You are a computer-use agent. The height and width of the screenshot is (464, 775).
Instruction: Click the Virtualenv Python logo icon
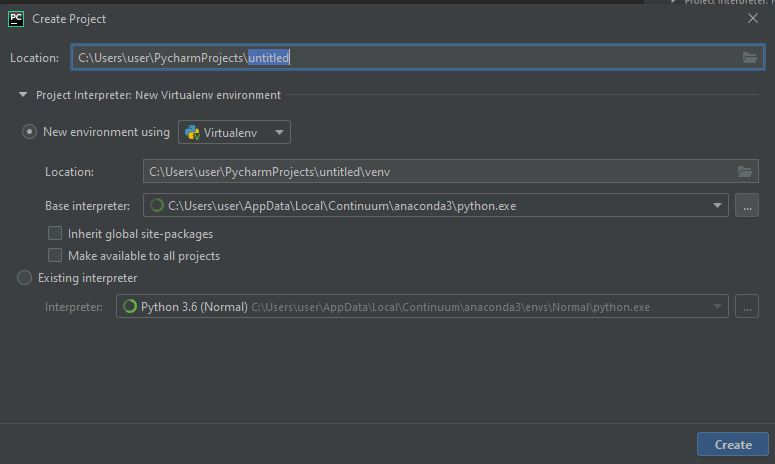[x=192, y=132]
